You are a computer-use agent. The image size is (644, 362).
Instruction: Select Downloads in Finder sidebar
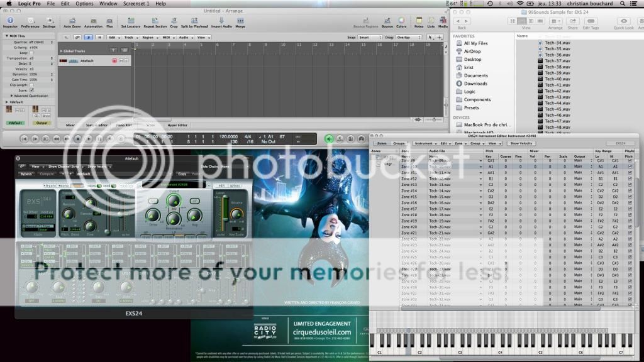475,84
